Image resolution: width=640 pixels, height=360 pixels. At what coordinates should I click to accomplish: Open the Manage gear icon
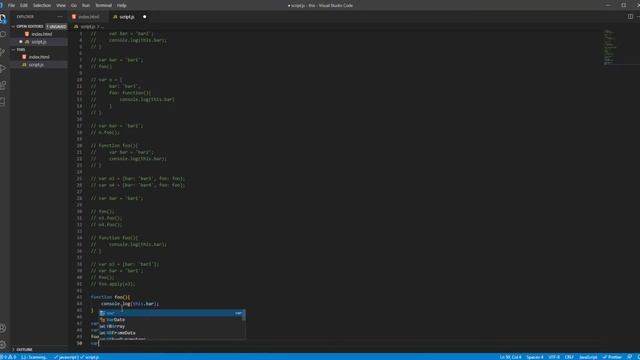click(x=3, y=344)
